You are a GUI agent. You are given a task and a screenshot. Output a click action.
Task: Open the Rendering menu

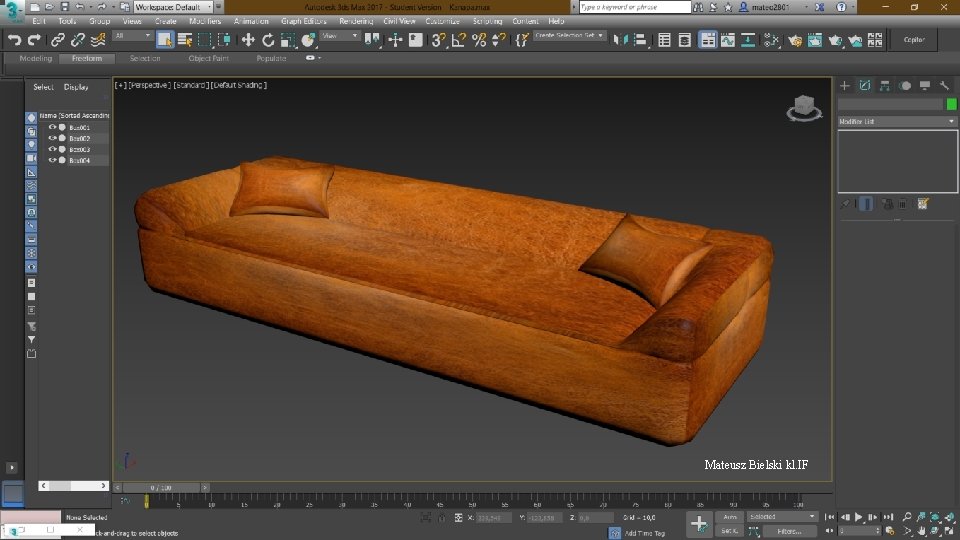(355, 21)
